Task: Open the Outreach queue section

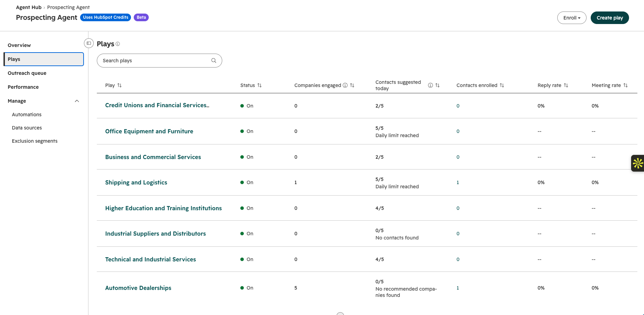Action: point(27,73)
